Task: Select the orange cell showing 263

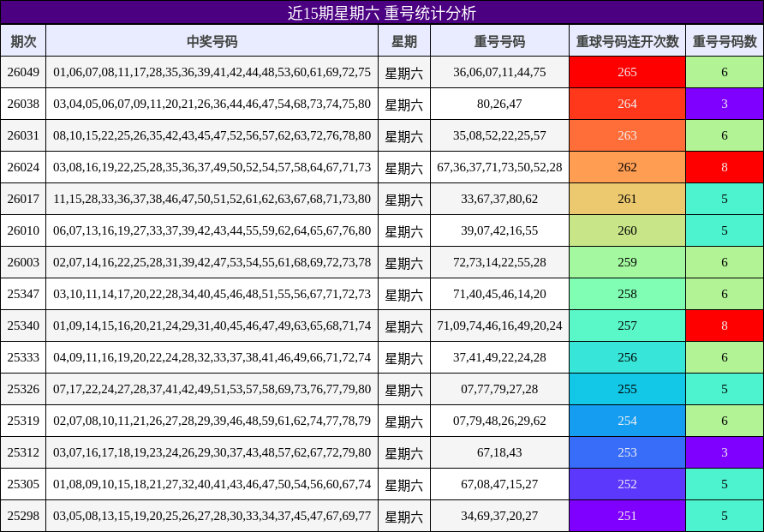Action: [626, 135]
